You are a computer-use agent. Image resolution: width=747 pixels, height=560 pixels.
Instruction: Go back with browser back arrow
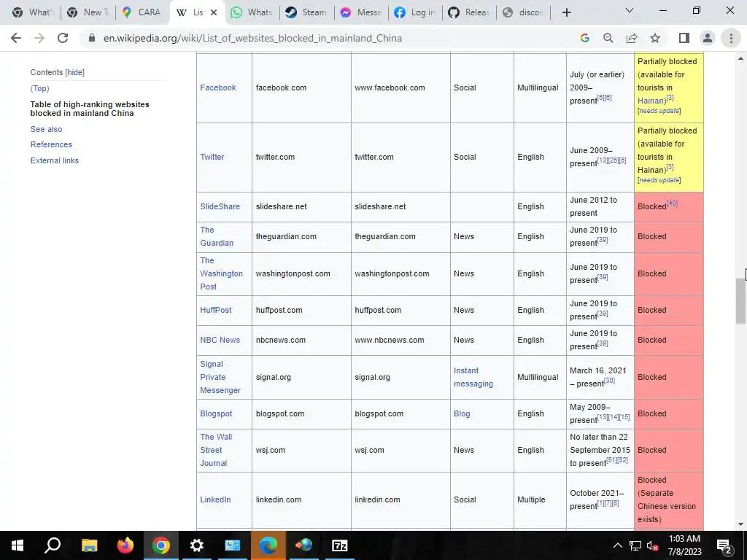(x=16, y=38)
